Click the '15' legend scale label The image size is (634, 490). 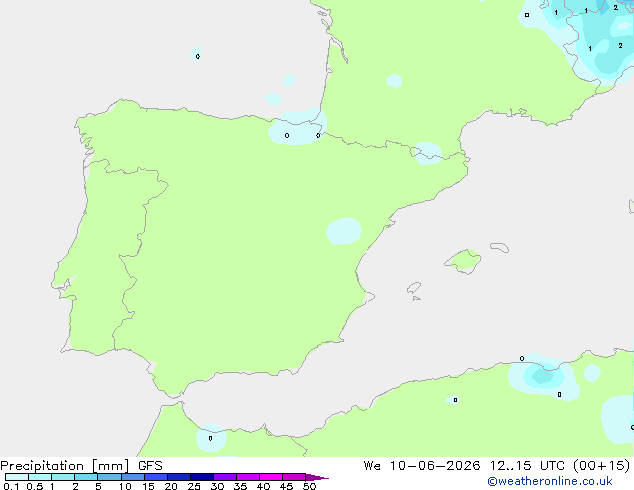coord(148,486)
